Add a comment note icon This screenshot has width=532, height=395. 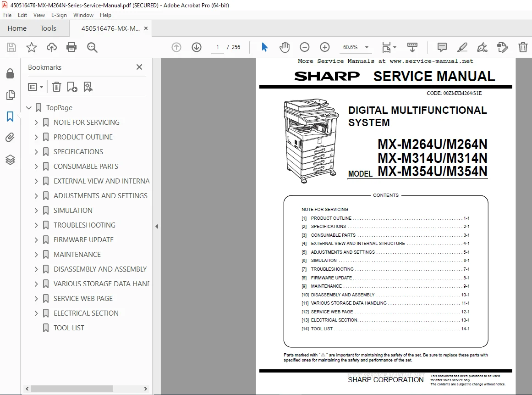click(442, 47)
